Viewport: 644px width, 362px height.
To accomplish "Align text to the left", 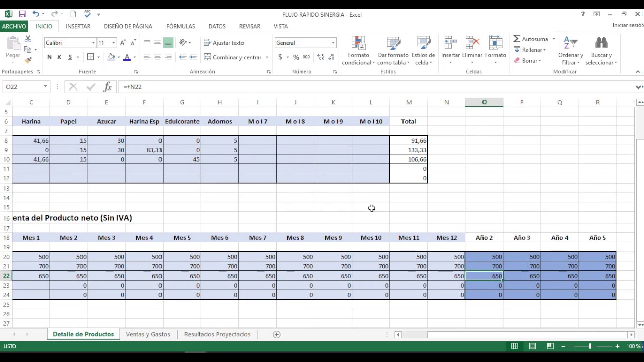I will coord(147,57).
